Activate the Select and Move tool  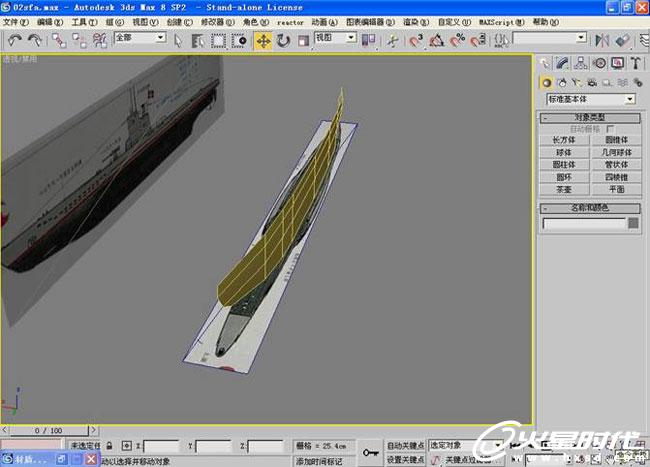coord(263,41)
